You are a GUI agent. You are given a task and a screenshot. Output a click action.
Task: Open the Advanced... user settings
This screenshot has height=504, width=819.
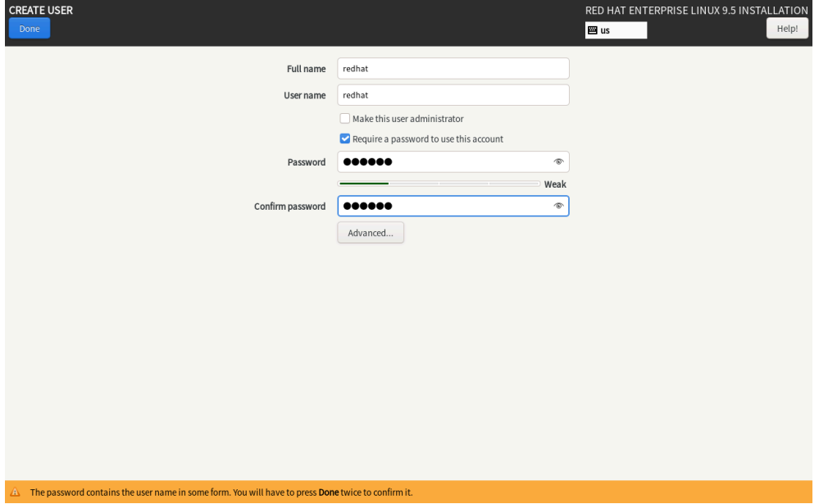pos(371,233)
